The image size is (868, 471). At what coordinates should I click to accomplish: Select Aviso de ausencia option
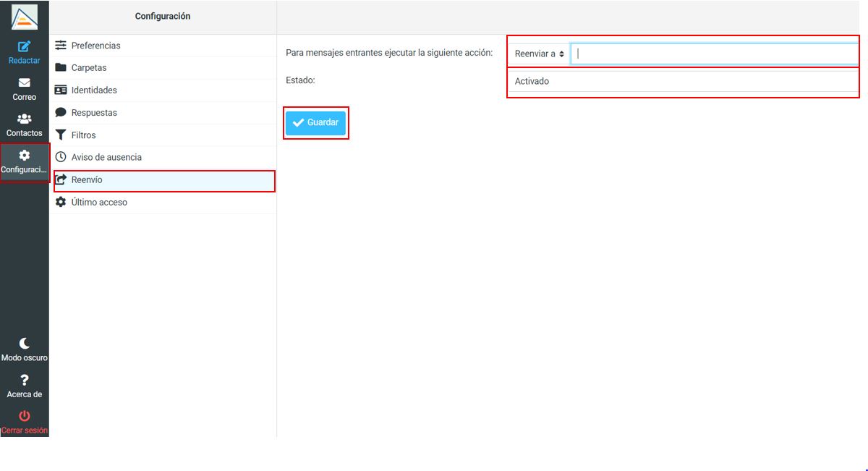pyautogui.click(x=106, y=157)
